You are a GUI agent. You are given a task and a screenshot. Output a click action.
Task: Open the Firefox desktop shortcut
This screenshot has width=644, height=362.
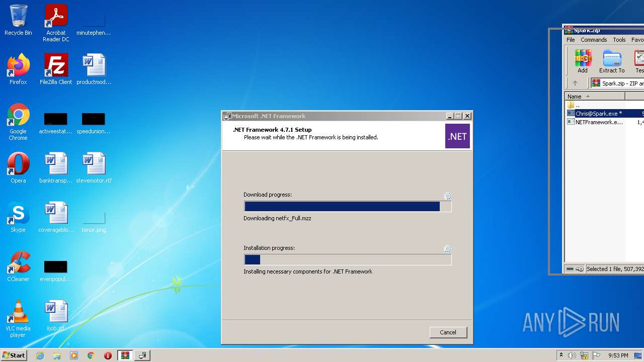point(18,69)
